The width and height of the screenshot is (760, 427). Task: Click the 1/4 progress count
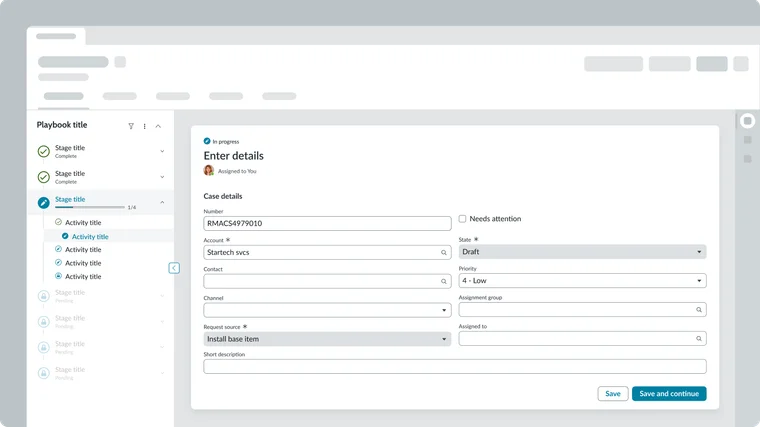(132, 207)
